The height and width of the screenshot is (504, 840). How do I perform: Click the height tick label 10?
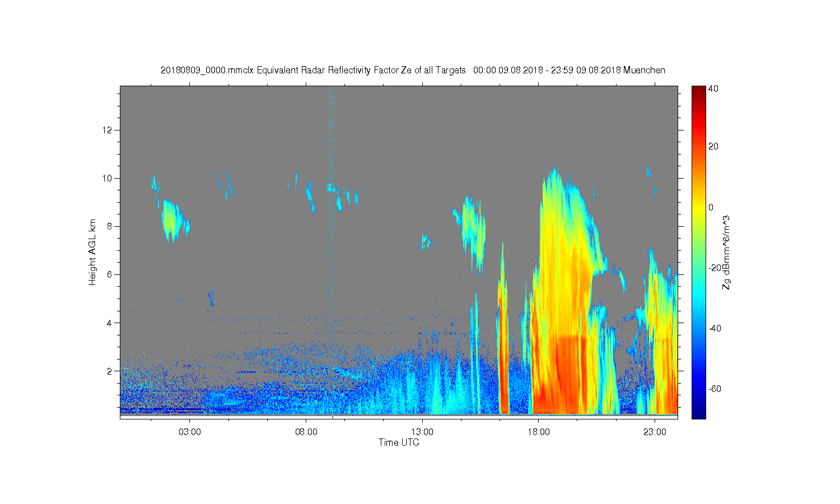108,178
